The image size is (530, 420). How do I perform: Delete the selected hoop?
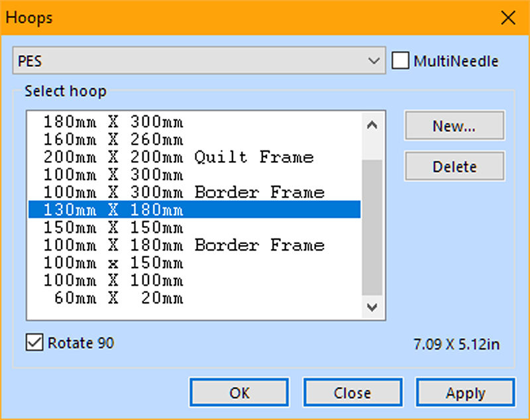(x=454, y=167)
